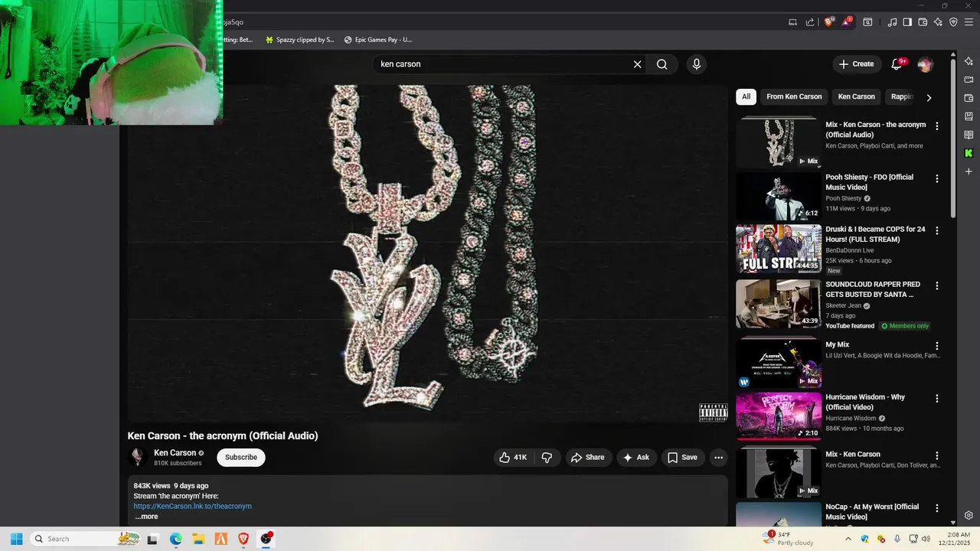The height and width of the screenshot is (551, 980).
Task: Save the video to a playlist
Action: [x=682, y=458]
